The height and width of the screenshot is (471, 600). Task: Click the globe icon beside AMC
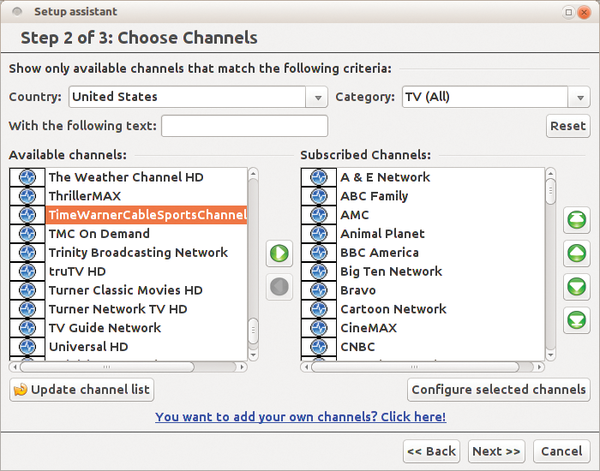(319, 215)
